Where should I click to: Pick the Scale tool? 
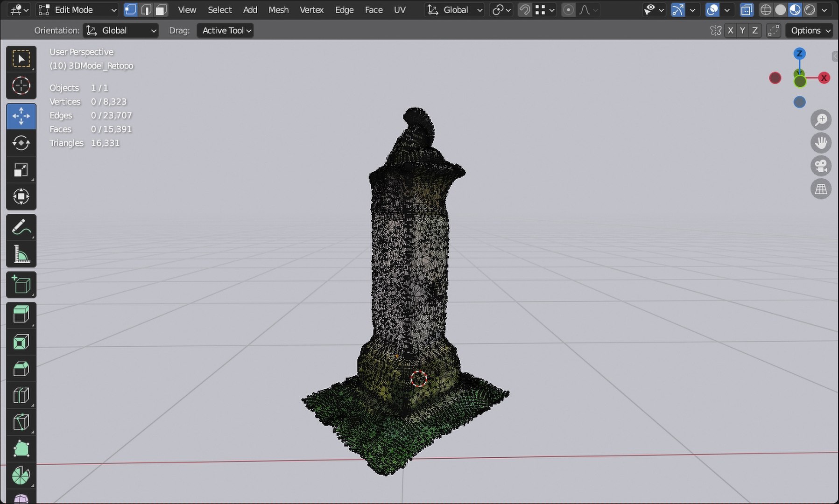coord(21,170)
